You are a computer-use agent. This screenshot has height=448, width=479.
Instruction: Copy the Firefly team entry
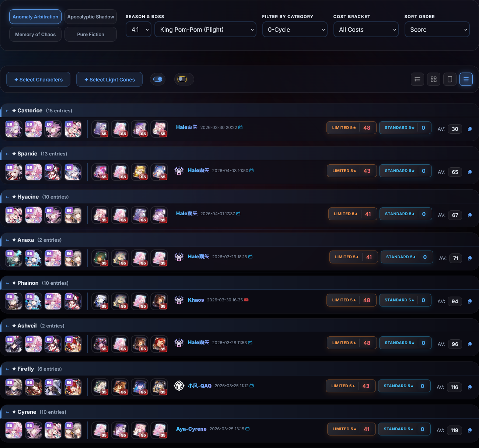(470, 387)
